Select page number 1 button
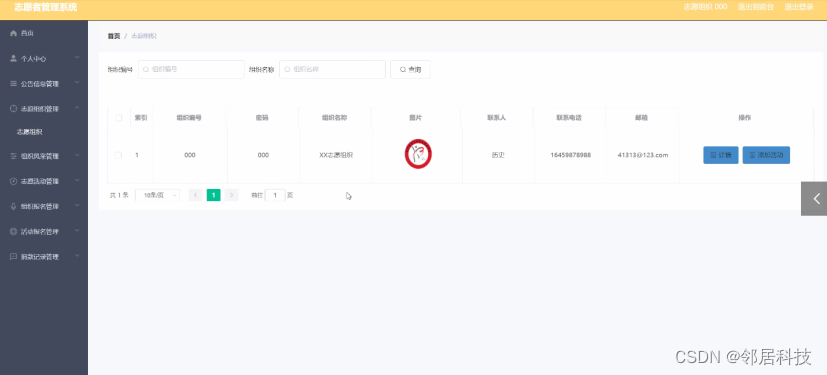The image size is (827, 375). pos(214,195)
